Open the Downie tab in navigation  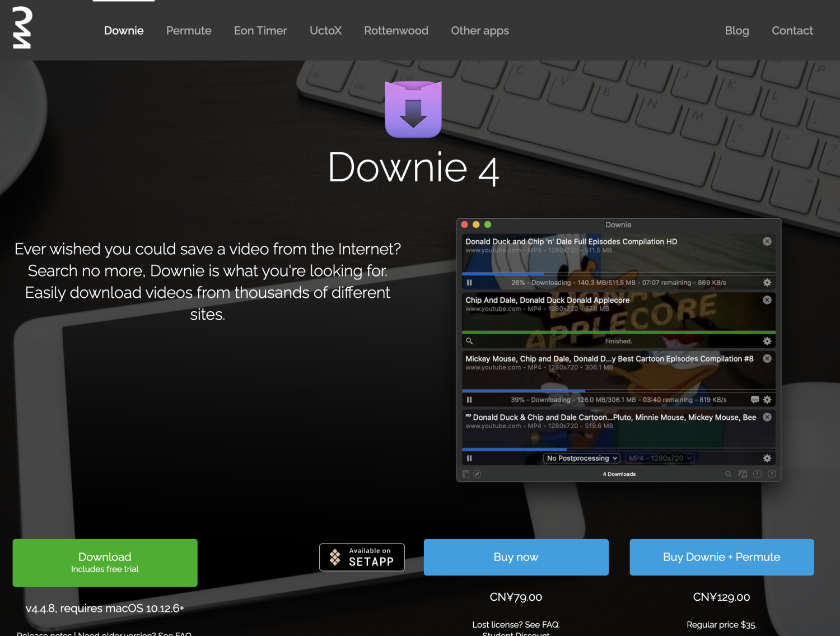(124, 30)
